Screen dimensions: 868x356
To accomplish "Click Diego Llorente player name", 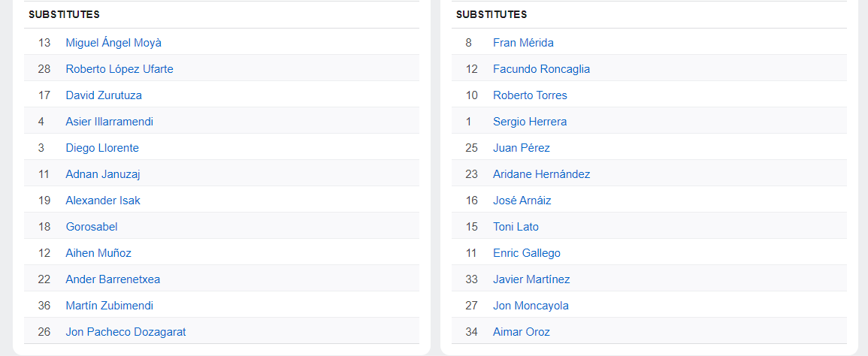I will click(102, 148).
